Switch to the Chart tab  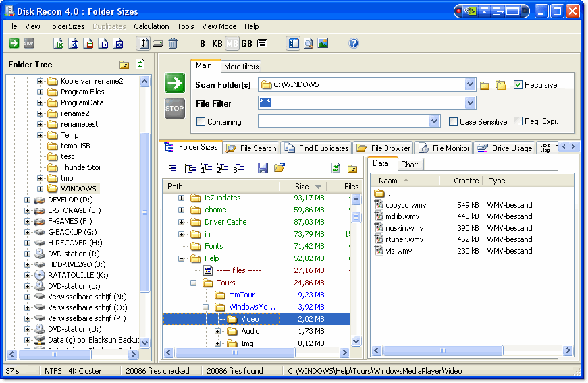[410, 165]
